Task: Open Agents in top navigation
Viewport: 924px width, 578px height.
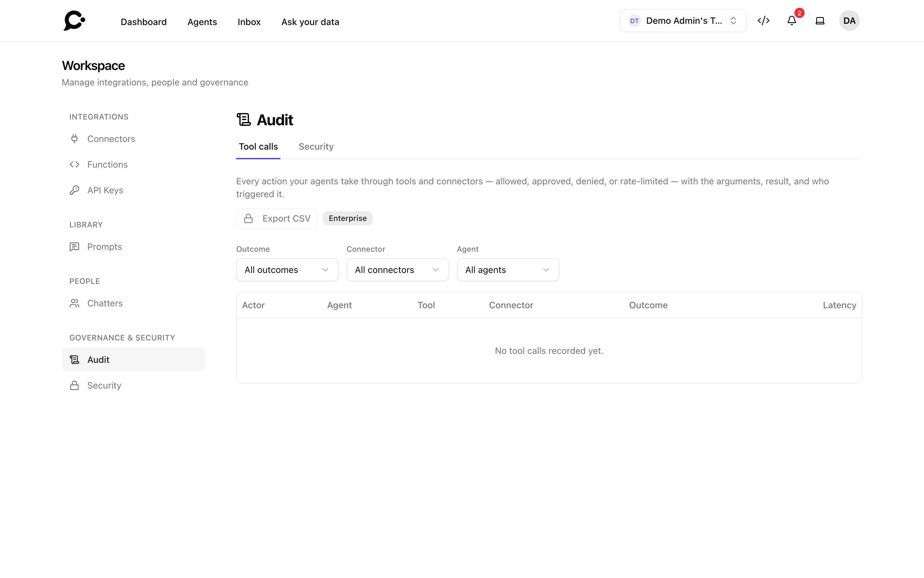Action: point(202,22)
